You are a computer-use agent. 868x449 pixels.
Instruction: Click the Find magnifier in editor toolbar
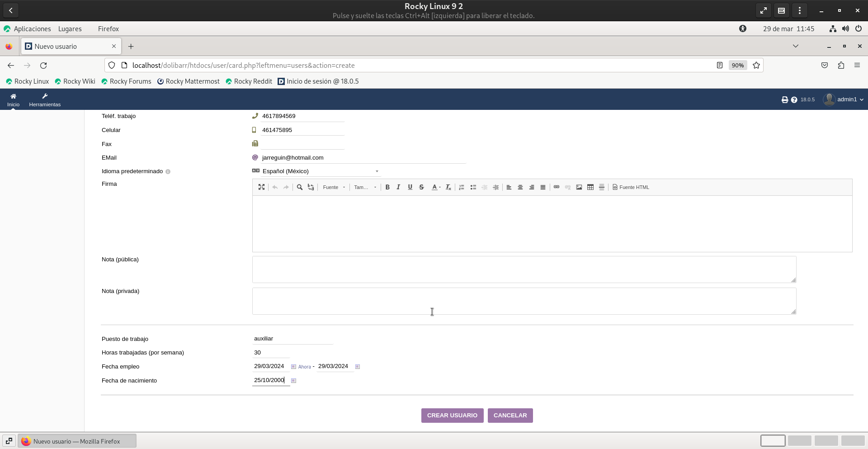click(299, 187)
